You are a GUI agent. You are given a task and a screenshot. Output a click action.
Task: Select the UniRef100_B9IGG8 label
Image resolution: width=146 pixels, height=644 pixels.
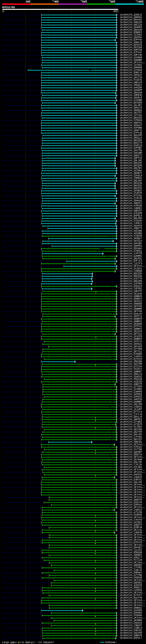pyautogui.click(x=131, y=47)
